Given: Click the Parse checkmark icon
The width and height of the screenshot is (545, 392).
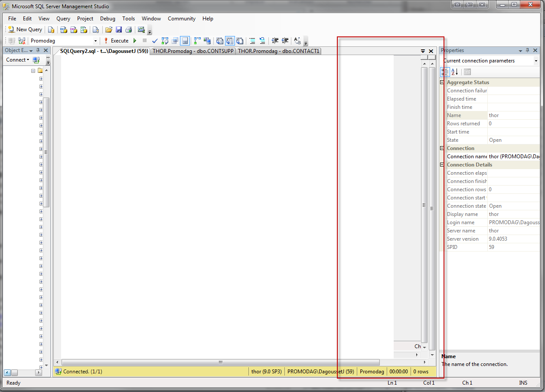Looking at the screenshot, I should (x=155, y=41).
